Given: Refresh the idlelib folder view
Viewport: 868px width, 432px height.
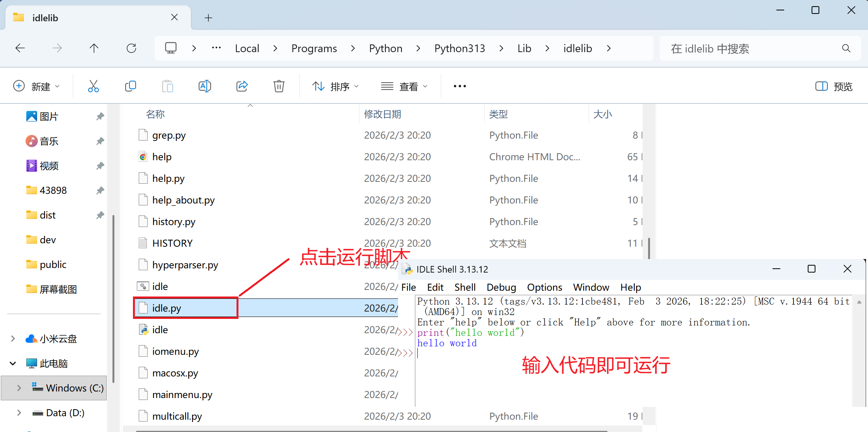Looking at the screenshot, I should [131, 48].
